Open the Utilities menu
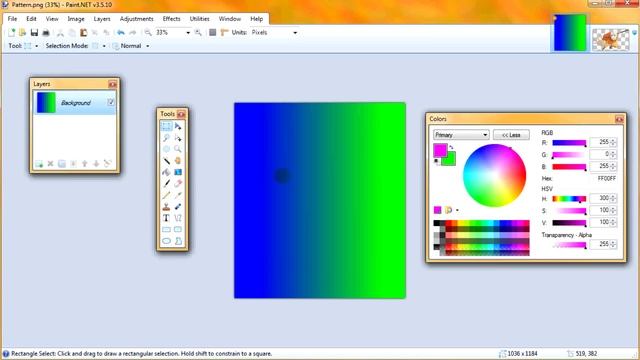This screenshot has height=360, width=640. point(199,19)
